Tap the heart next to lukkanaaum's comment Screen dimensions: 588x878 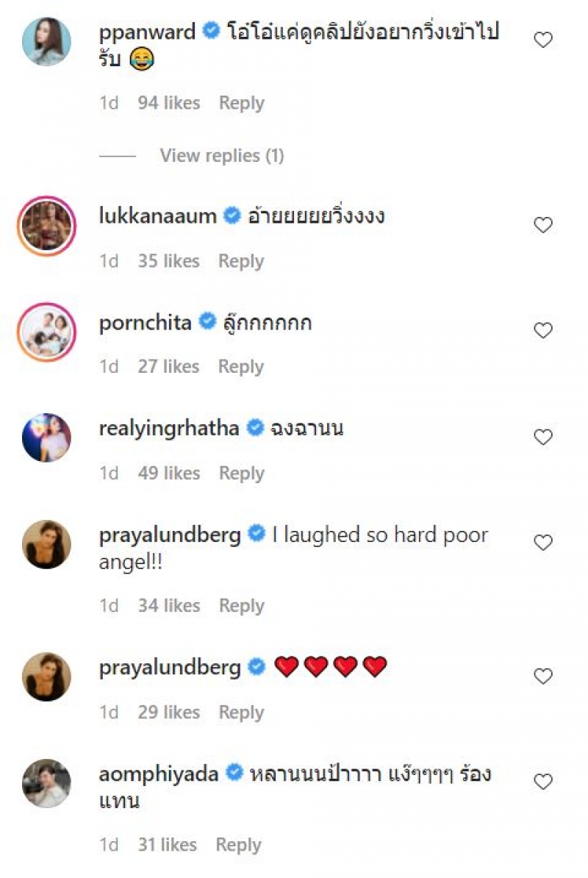(x=542, y=225)
